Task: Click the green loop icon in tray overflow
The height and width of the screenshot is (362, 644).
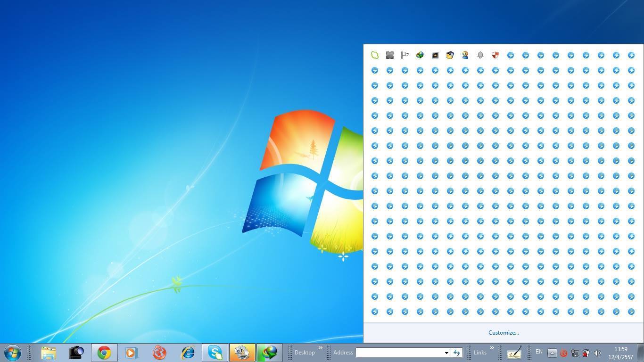Action: click(x=375, y=55)
